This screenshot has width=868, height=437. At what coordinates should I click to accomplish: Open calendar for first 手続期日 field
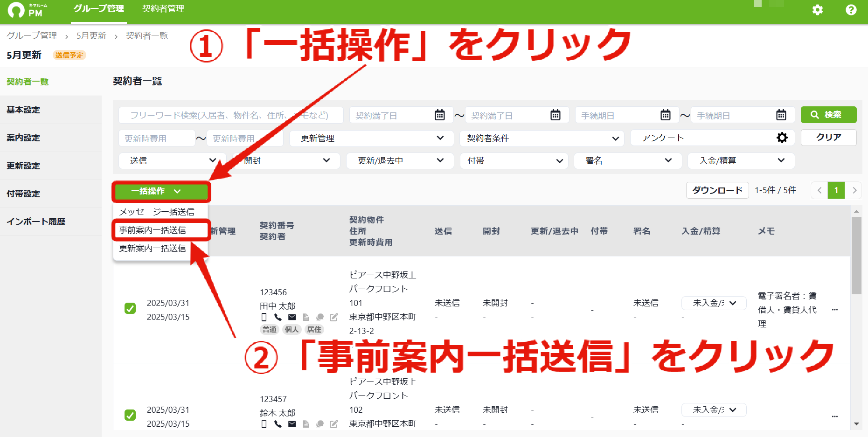coord(666,115)
